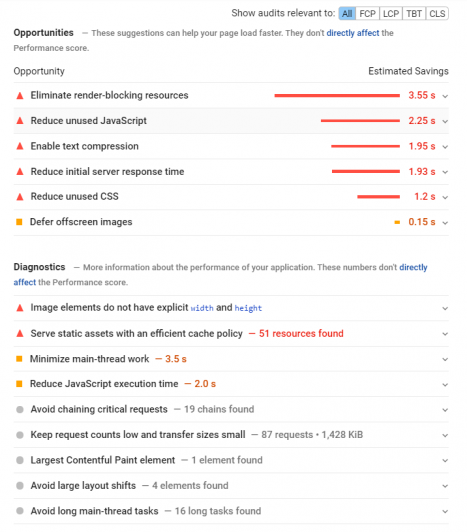
Task: Select the All audits filter
Action: point(347,14)
